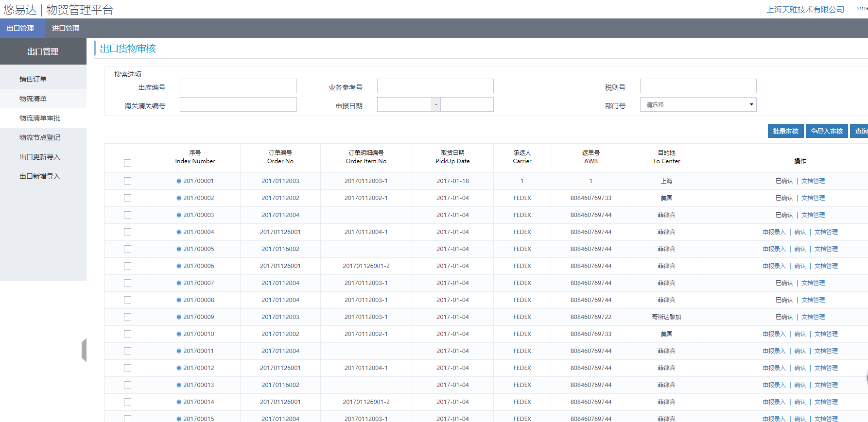Viewport: 868px width, 422px height.
Task: Click the 导入审核 button
Action: 827,131
